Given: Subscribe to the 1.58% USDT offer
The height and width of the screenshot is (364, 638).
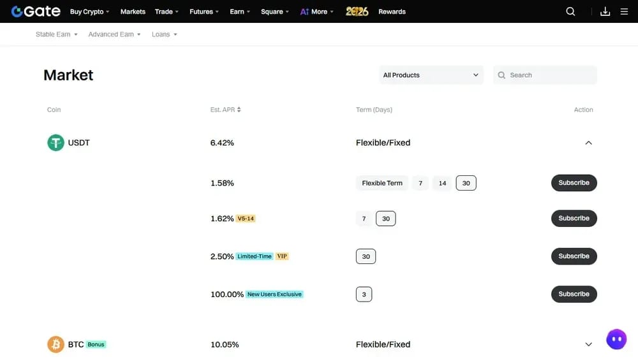Looking at the screenshot, I should click(574, 182).
